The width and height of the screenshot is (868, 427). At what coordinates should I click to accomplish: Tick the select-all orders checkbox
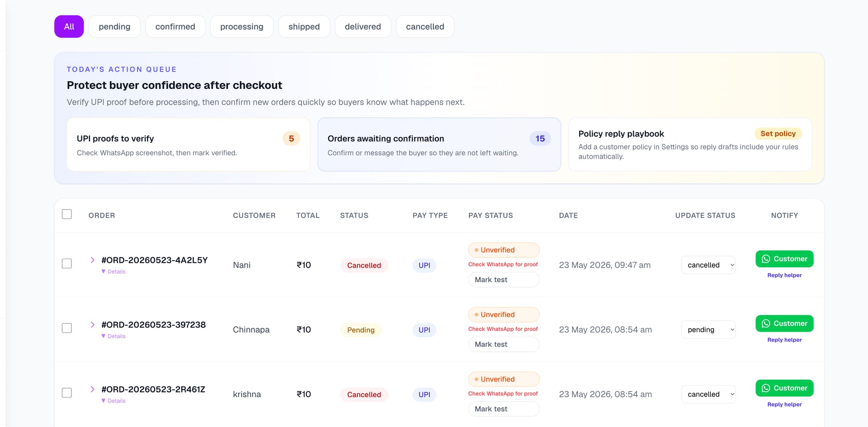67,214
